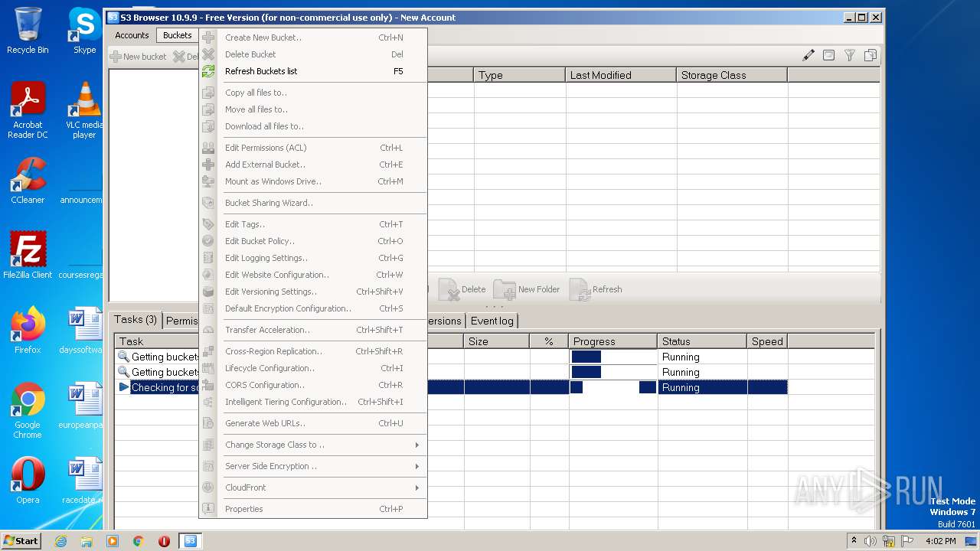Open Google Chrome desktop icon
Image resolution: width=980 pixels, height=551 pixels.
(x=28, y=410)
